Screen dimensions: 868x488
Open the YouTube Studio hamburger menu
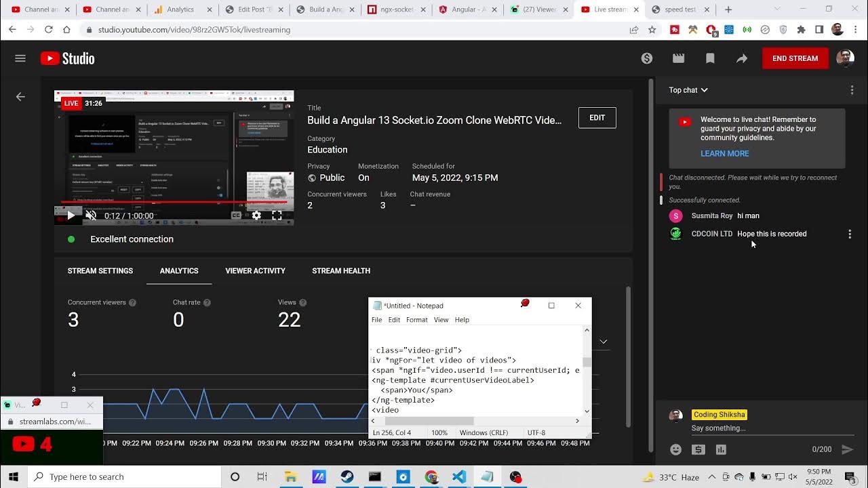click(20, 58)
